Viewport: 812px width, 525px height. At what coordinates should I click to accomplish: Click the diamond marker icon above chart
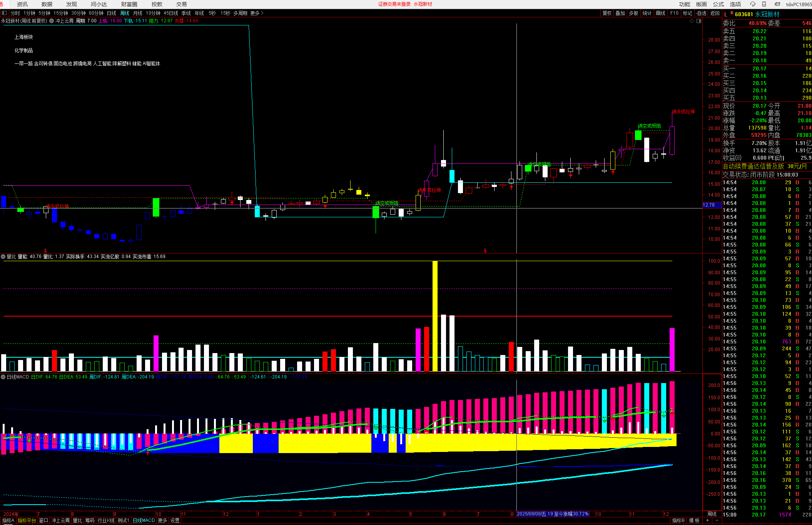click(x=692, y=21)
